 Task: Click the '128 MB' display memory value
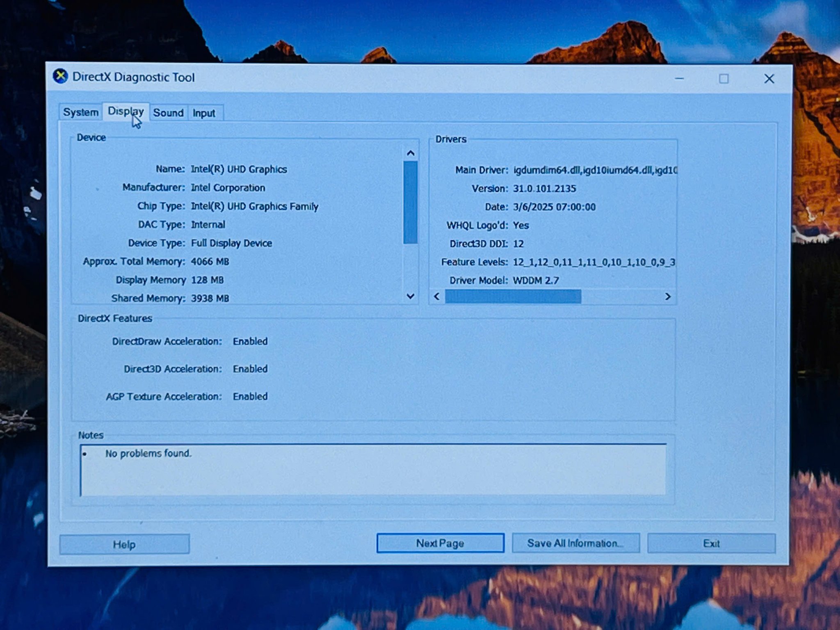207,280
